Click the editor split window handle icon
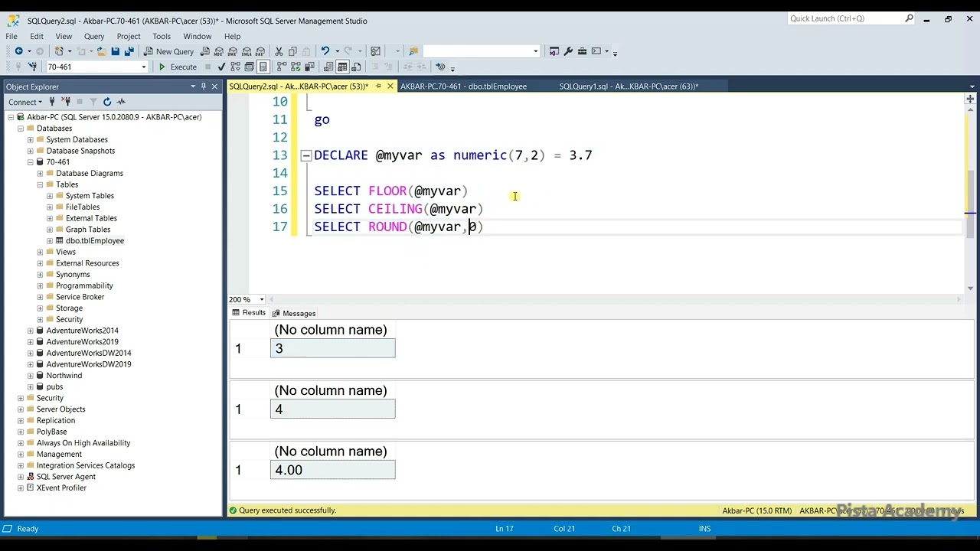980x551 pixels. 971,99
